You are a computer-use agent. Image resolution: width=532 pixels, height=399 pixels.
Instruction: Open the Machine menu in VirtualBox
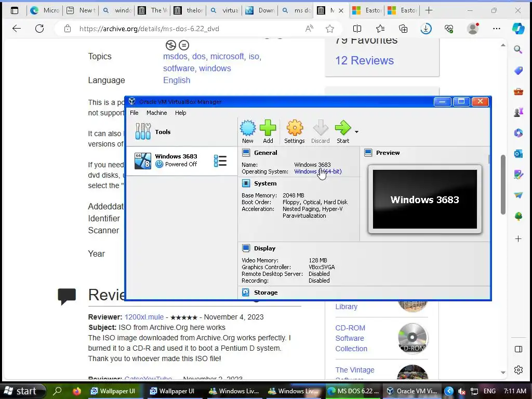pos(156,113)
